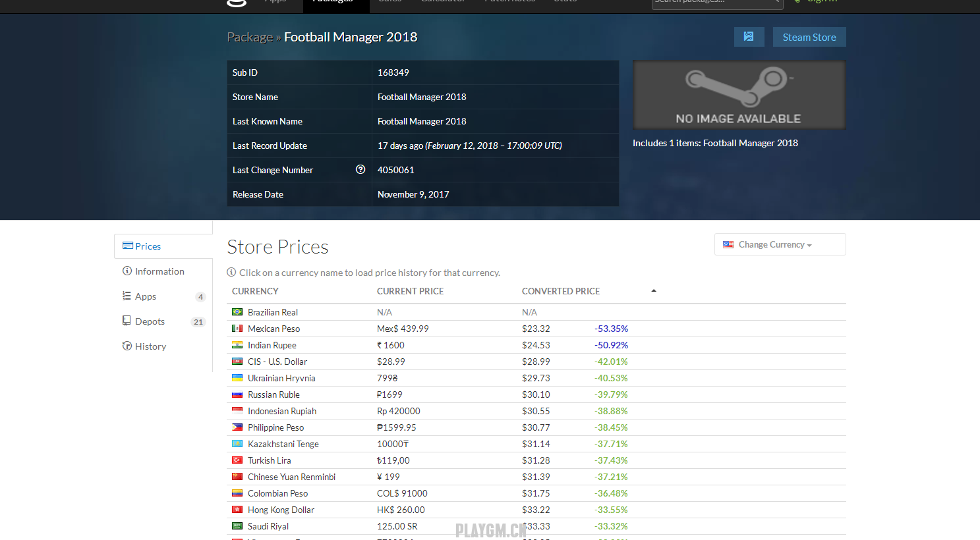Click the Ukrainian Hryvnia flag icon
This screenshot has height=540, width=980.
point(237,378)
